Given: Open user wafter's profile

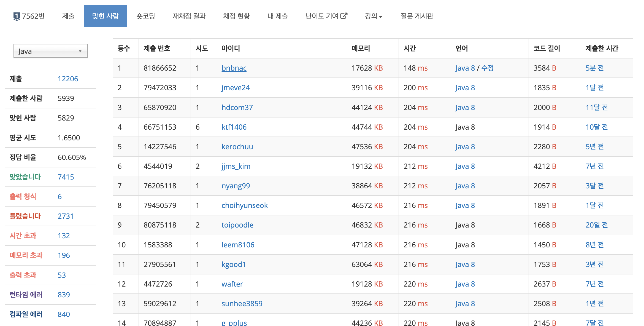Looking at the screenshot, I should click(x=232, y=284).
